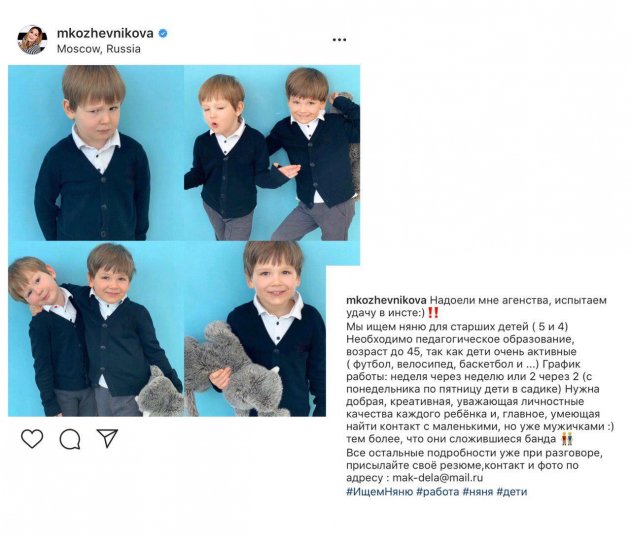Open the mkozhevnikova profile avatar
631x538 pixels.
(x=32, y=40)
